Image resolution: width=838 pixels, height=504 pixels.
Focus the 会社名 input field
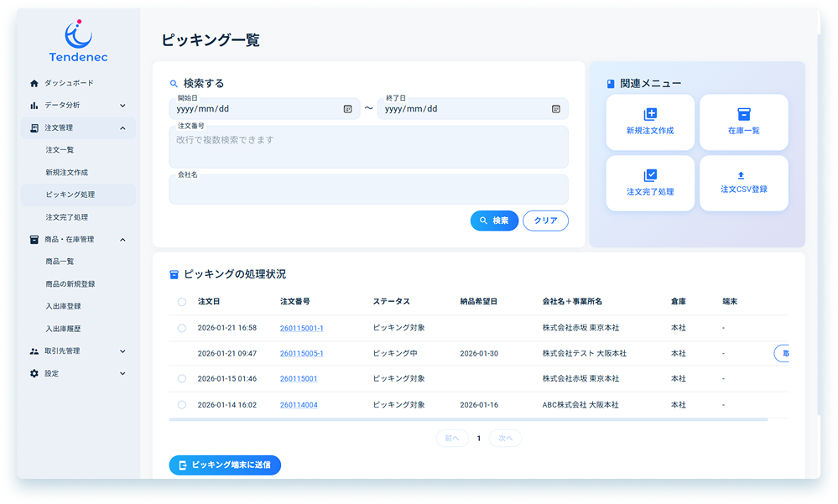point(368,192)
